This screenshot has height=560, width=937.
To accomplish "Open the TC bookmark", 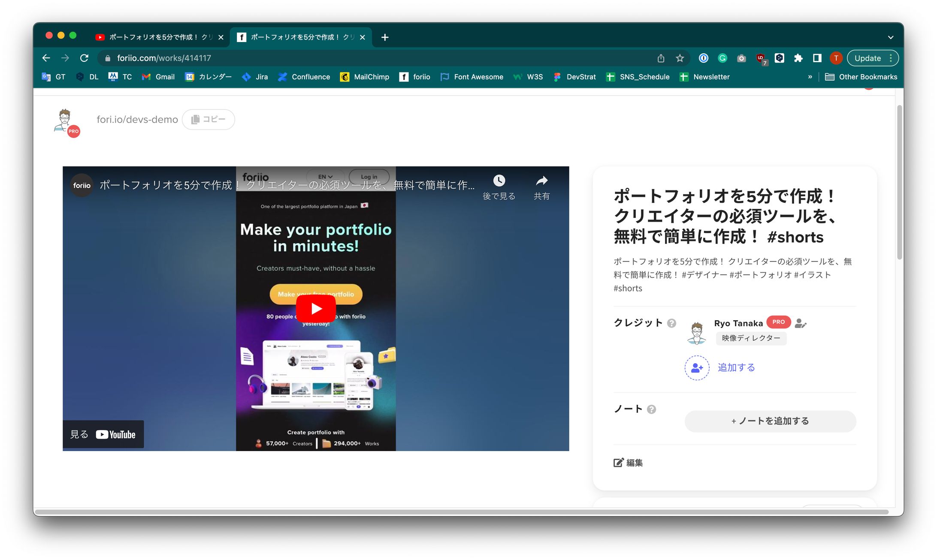I will pos(120,77).
